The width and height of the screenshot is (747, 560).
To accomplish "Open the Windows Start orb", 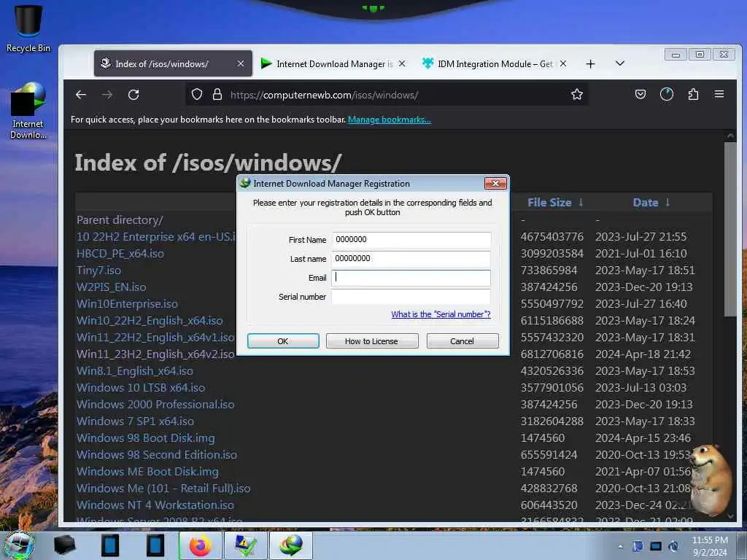I will (x=19, y=545).
